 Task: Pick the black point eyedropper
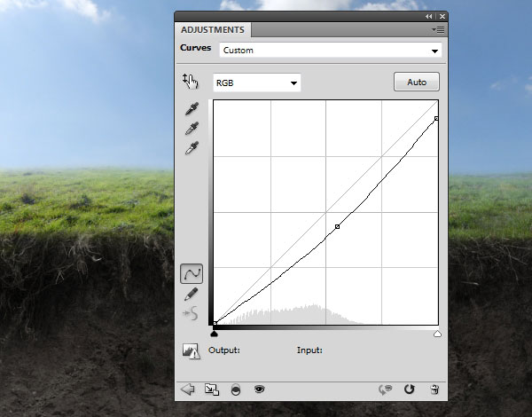[x=192, y=108]
